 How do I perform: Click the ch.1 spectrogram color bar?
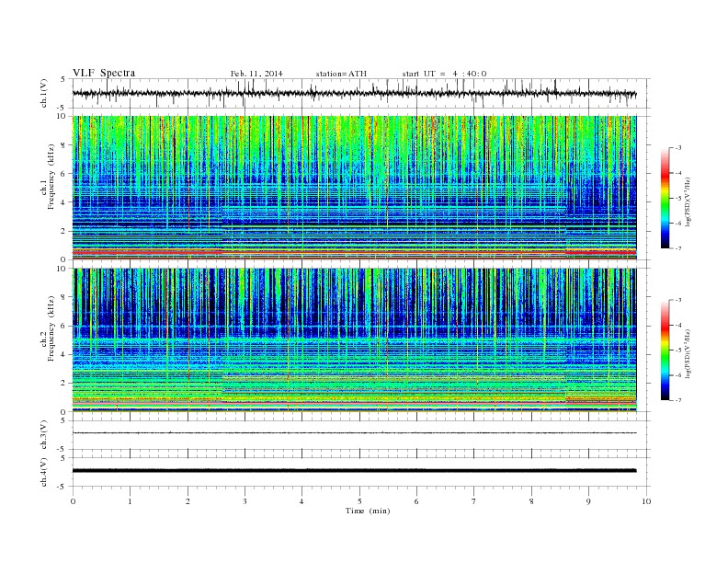coord(665,199)
